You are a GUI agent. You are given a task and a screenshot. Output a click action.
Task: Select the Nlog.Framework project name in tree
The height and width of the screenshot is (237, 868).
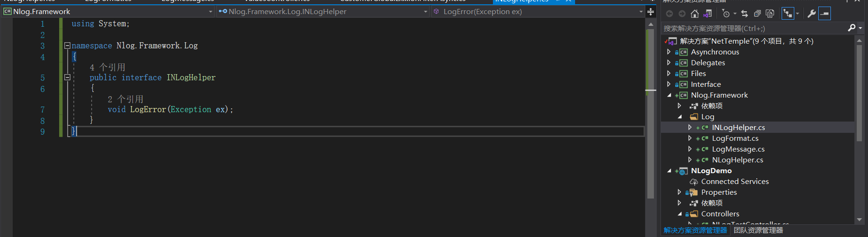click(x=719, y=95)
